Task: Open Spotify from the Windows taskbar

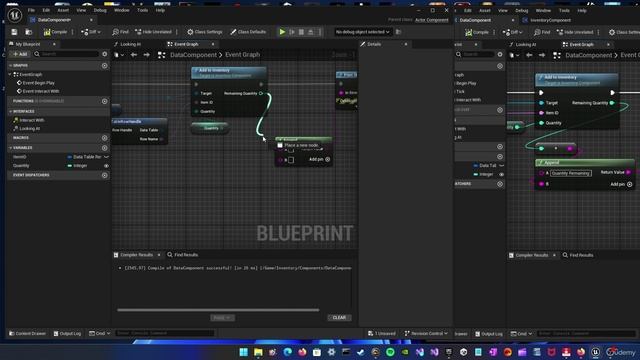Action: (390, 352)
